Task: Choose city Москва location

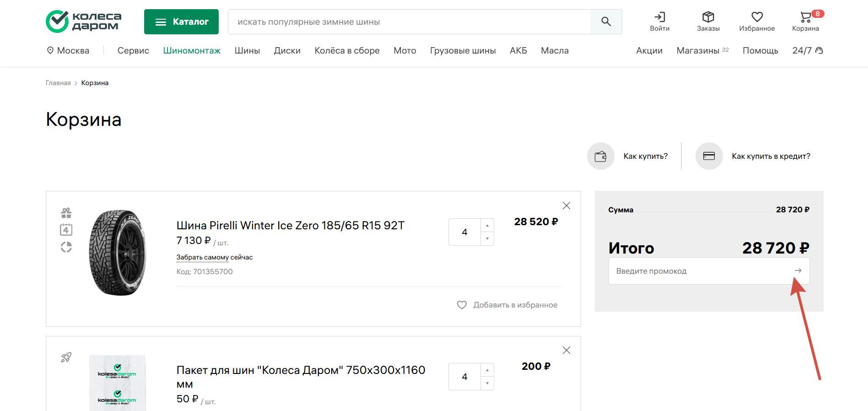Action: (x=68, y=50)
